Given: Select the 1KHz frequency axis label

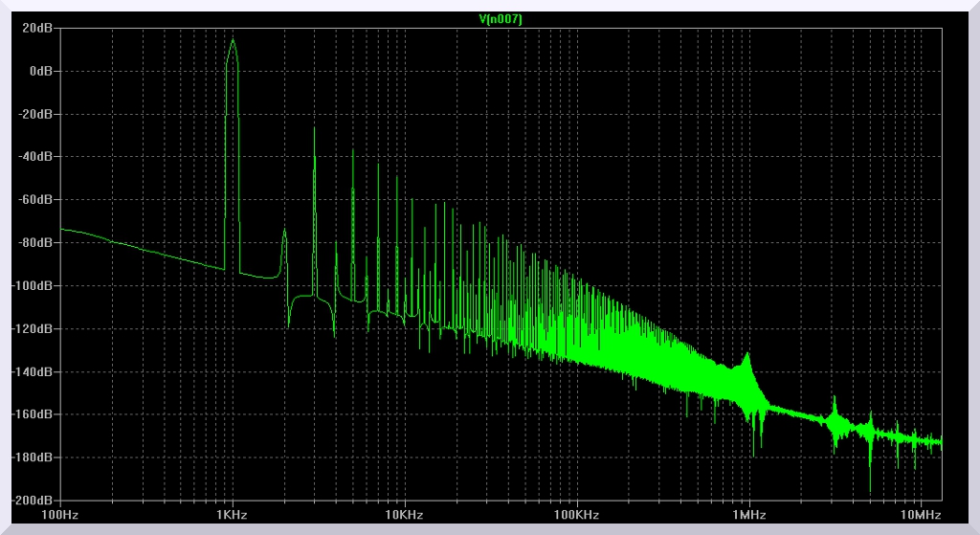Looking at the screenshot, I should (x=232, y=514).
